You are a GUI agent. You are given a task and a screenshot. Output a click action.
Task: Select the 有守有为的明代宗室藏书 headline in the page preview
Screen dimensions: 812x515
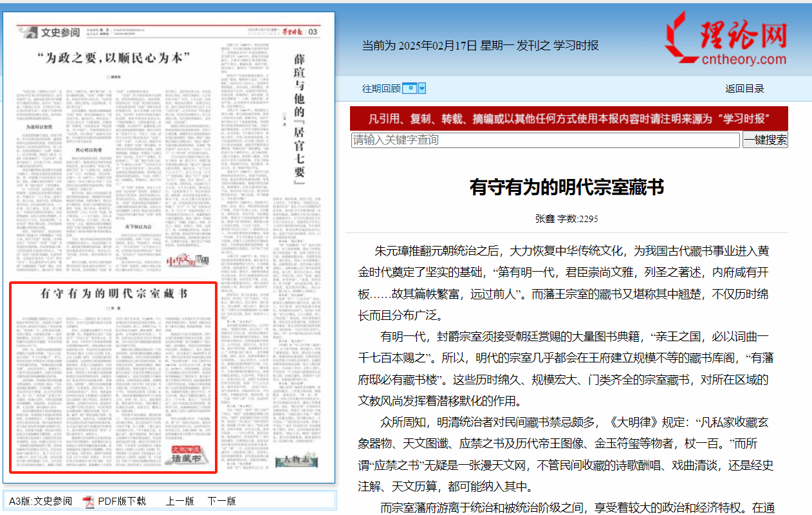[x=114, y=294]
